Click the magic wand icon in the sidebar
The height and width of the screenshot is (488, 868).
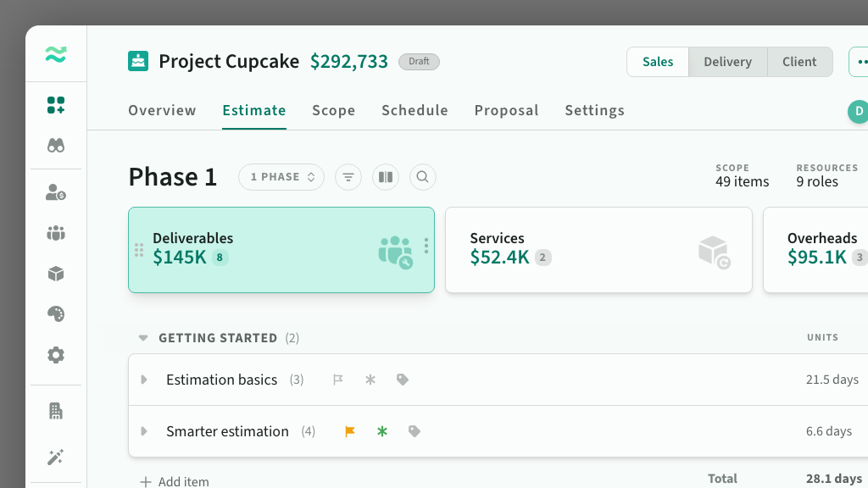(x=56, y=457)
